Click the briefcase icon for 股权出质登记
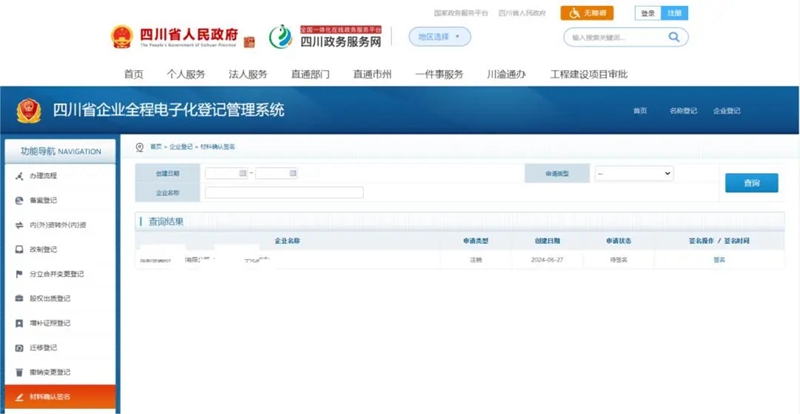800x414 pixels. [x=19, y=299]
